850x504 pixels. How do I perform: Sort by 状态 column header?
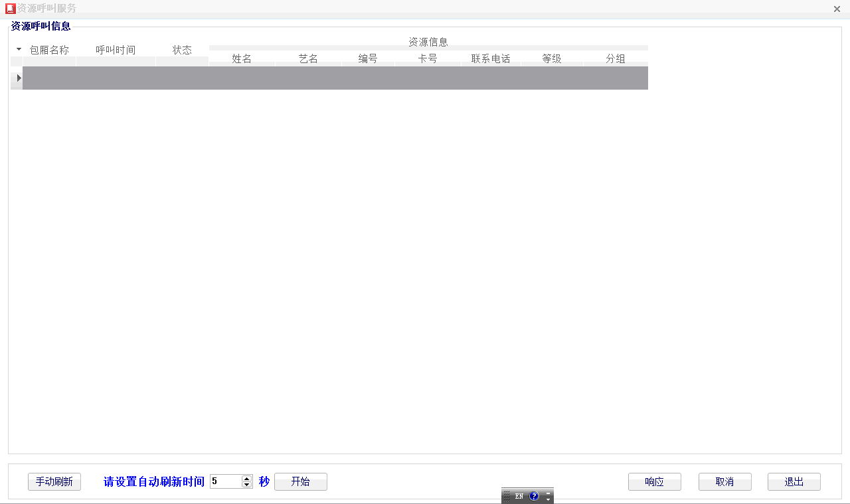[182, 50]
